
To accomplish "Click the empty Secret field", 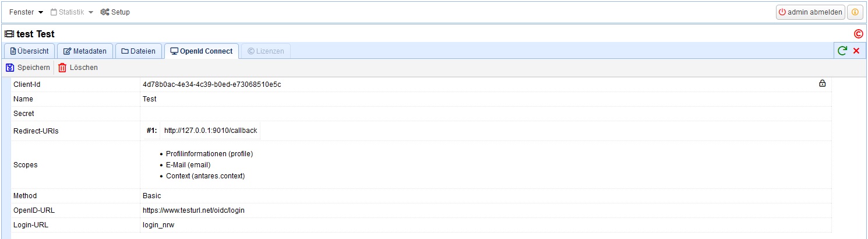I will point(485,114).
